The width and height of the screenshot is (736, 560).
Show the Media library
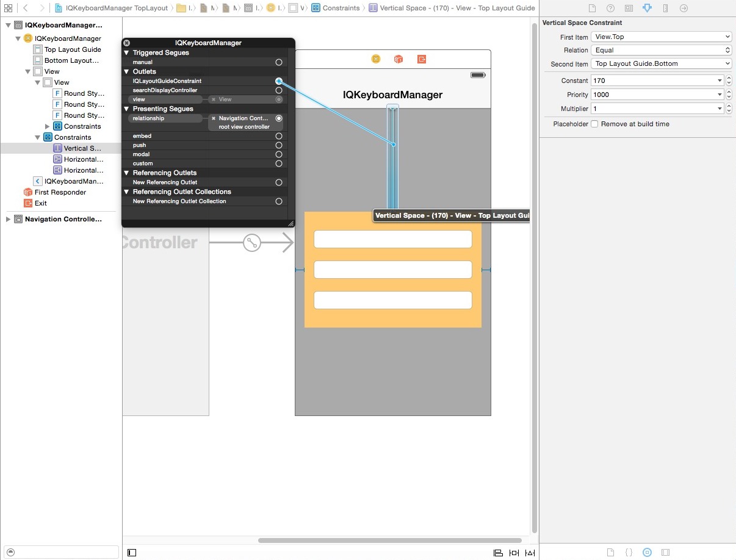pos(665,553)
